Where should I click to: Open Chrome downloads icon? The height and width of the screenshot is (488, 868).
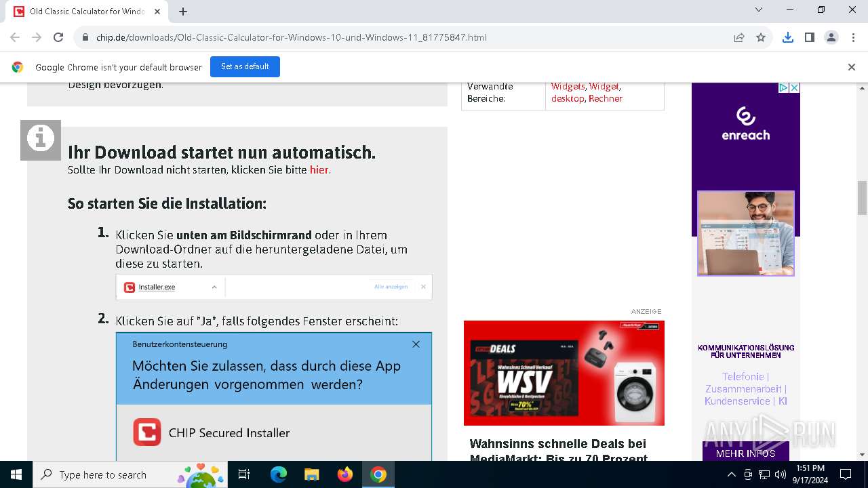click(788, 37)
